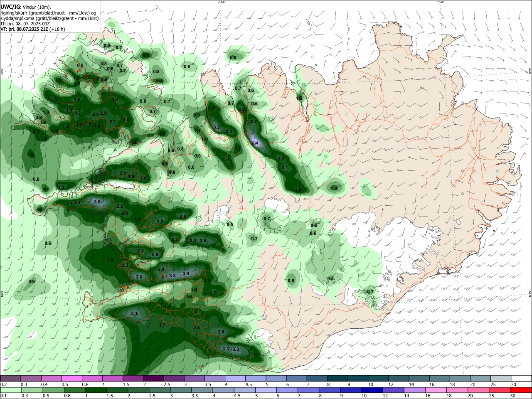The width and height of the screenshot is (532, 399).
Task: Click the bright red final swatch in the bottom legend row
Action: tap(521, 390)
